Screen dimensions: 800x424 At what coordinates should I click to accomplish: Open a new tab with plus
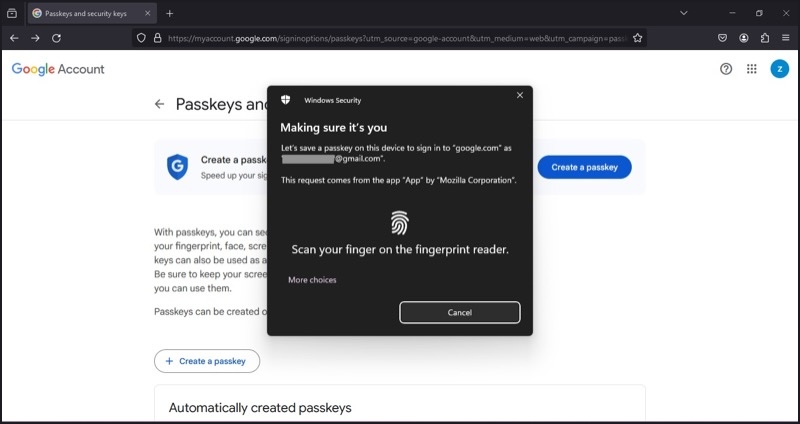coord(170,14)
